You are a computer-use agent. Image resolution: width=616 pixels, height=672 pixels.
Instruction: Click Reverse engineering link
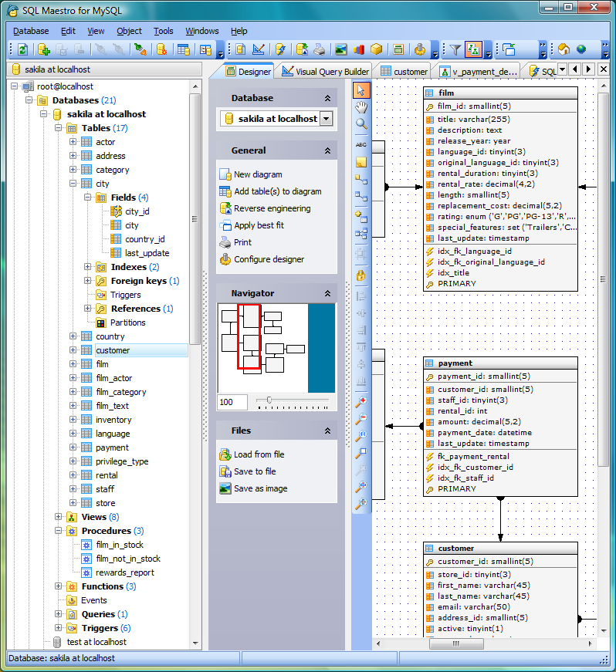(272, 208)
